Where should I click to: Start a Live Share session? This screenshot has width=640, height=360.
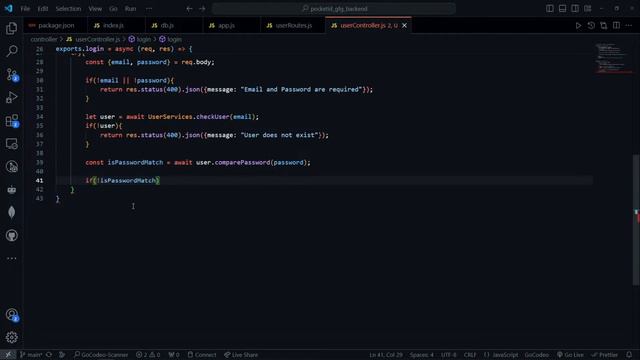[x=241, y=355]
